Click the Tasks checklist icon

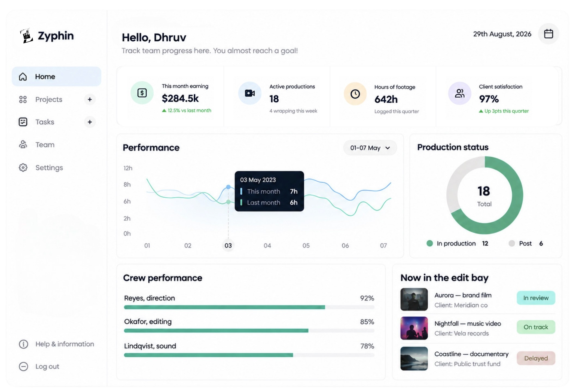(23, 122)
